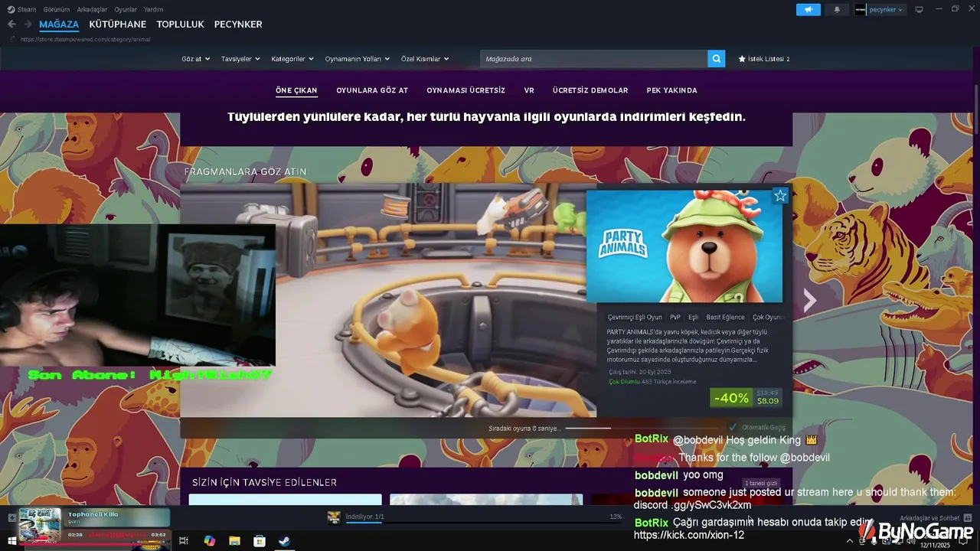Open the pecynker account dropdown
The image size is (980, 551).
pos(887,9)
